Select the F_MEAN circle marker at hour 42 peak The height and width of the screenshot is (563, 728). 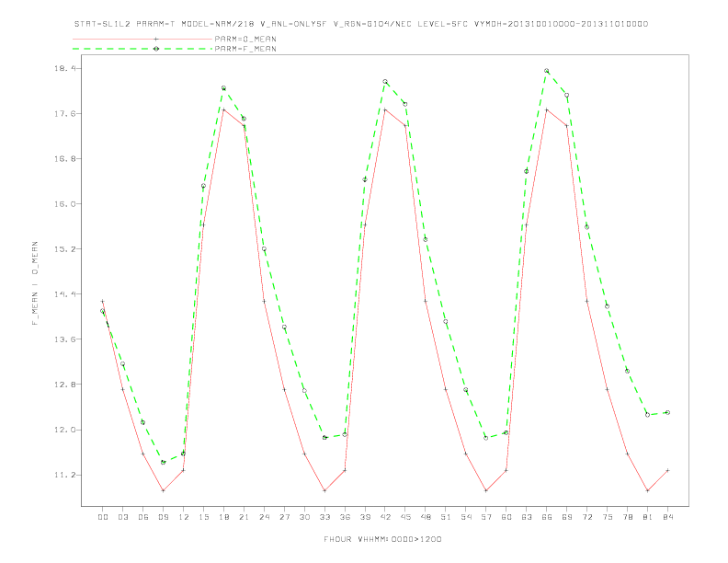(x=385, y=82)
